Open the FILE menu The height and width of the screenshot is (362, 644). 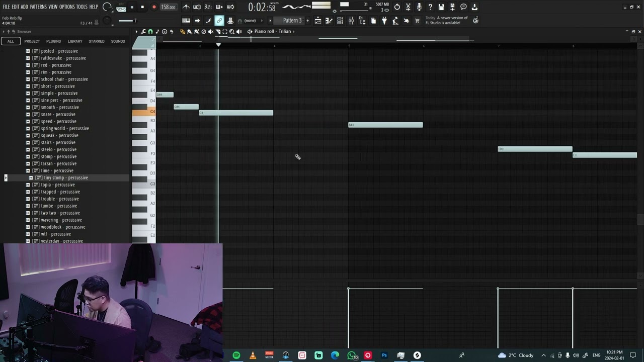point(6,7)
